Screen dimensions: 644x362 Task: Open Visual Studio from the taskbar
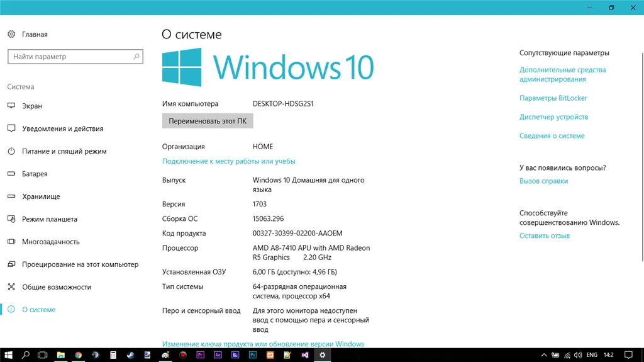(x=305, y=355)
